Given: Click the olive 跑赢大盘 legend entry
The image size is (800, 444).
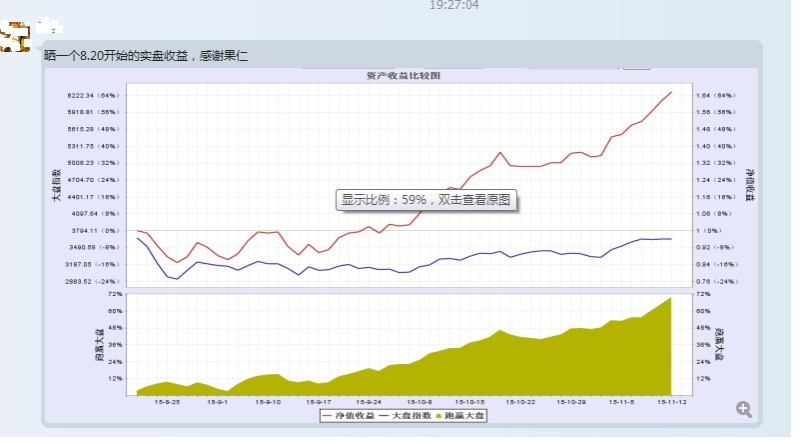Looking at the screenshot, I should (x=461, y=415).
